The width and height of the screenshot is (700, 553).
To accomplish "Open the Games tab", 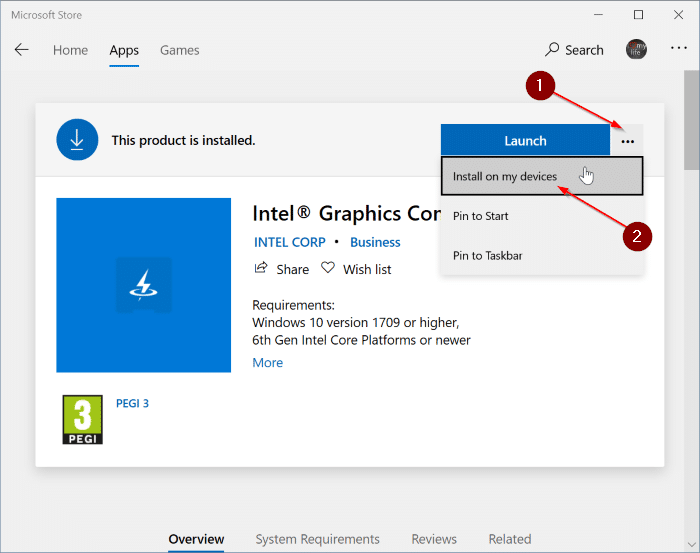I will point(179,50).
